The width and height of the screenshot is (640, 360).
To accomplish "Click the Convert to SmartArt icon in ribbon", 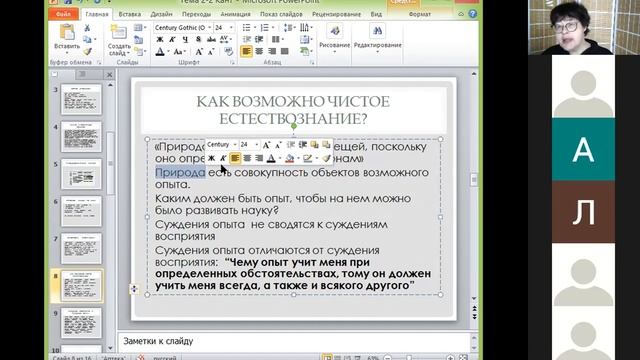I will (305, 51).
